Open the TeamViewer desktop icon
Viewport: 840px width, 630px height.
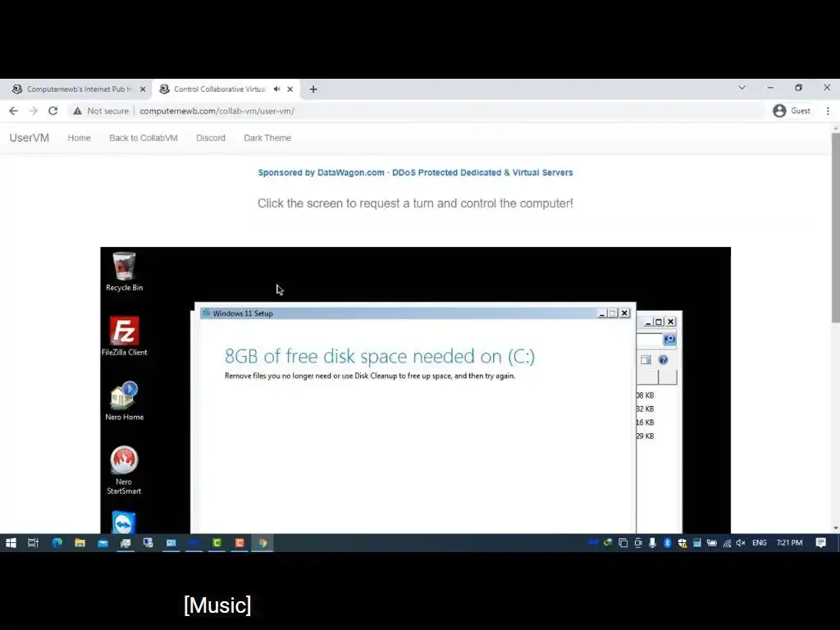pos(124,523)
